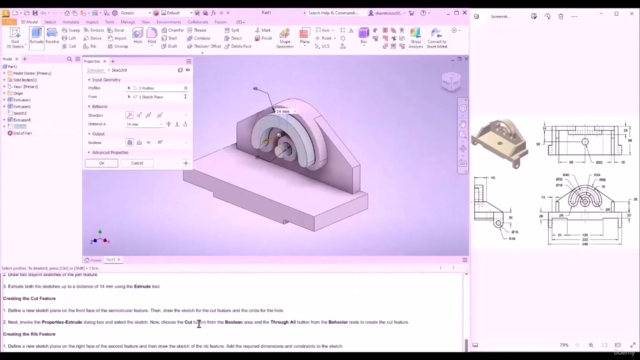Select the Revolve tool
640x360 pixels.
(x=52, y=36)
